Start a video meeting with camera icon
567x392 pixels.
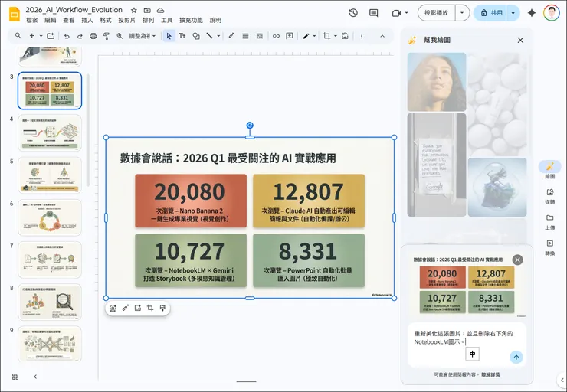click(x=397, y=13)
